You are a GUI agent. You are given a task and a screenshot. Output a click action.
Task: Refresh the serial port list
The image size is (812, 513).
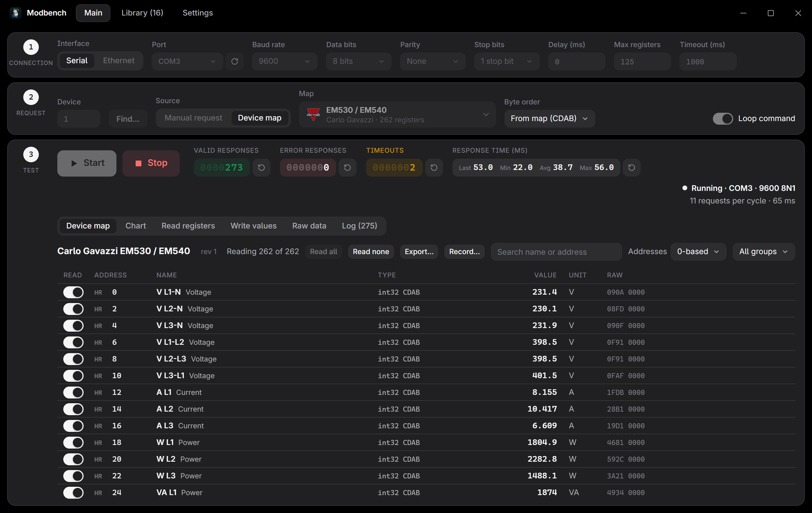click(235, 61)
